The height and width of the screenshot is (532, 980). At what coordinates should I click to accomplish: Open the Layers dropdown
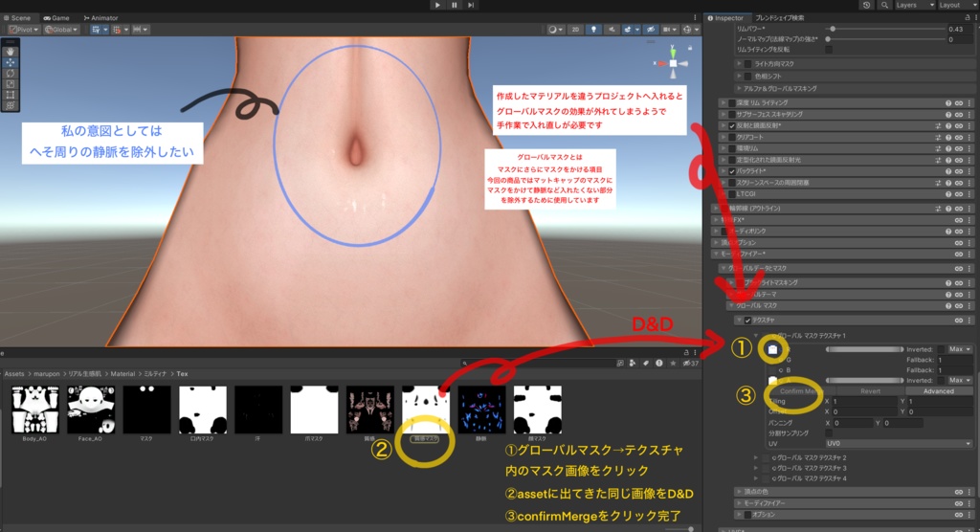click(x=915, y=5)
